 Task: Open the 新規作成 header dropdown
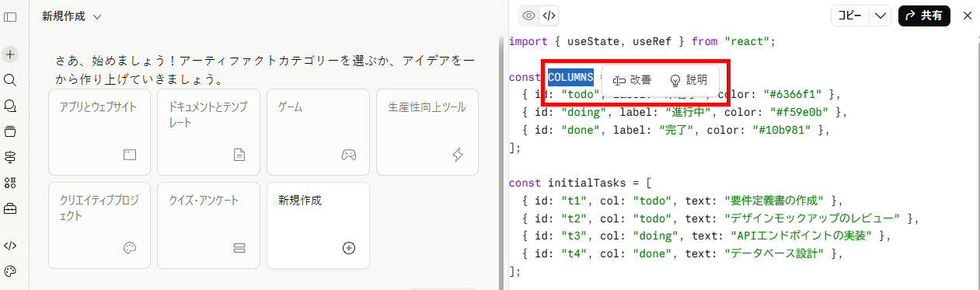click(71, 16)
